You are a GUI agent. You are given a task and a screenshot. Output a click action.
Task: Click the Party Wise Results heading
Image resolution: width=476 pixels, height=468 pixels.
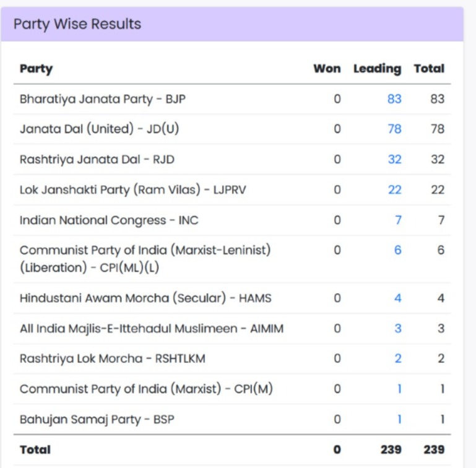pyautogui.click(x=77, y=24)
